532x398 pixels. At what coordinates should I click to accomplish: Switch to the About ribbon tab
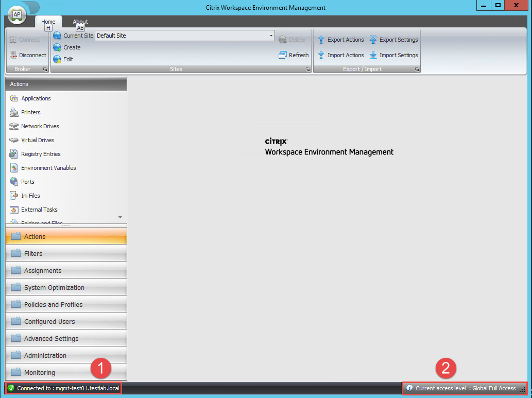pyautogui.click(x=80, y=22)
